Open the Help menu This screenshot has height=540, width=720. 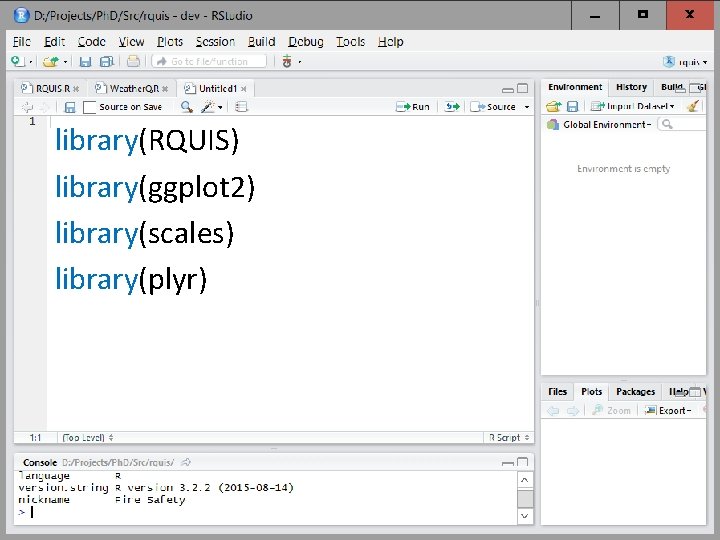click(x=390, y=42)
